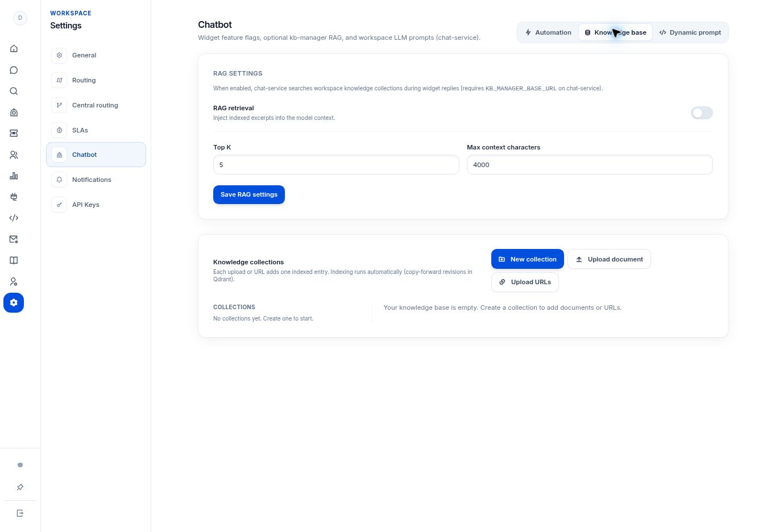Click the Upload document button
The image size is (775, 532).
click(609, 259)
